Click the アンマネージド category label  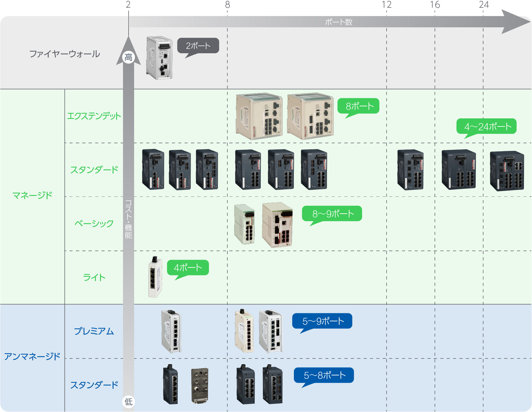coord(32,357)
